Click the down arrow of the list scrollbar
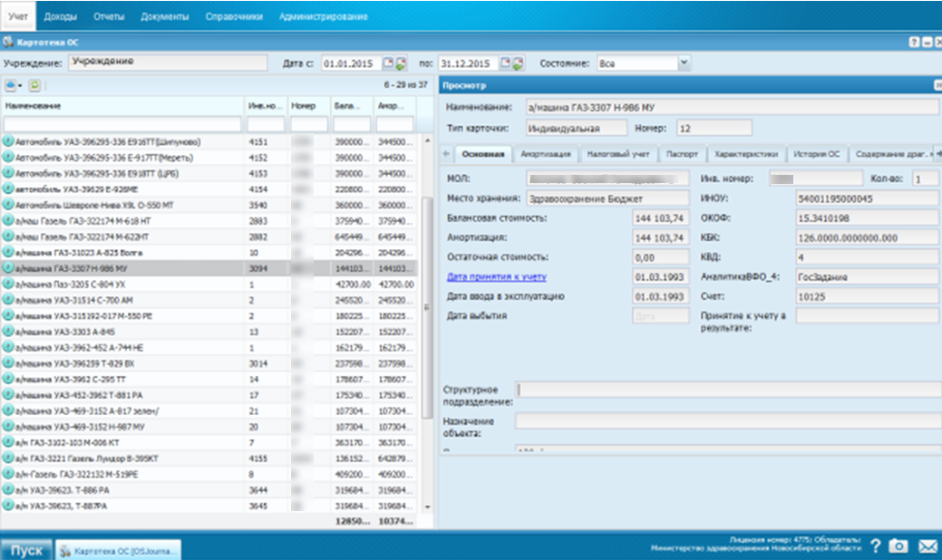 pyautogui.click(x=427, y=507)
